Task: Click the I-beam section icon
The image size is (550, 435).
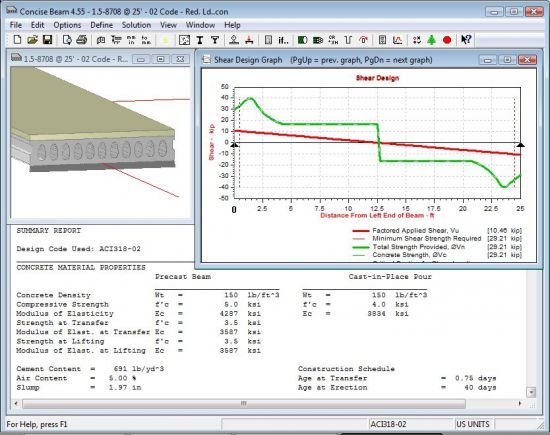Action: click(x=200, y=40)
